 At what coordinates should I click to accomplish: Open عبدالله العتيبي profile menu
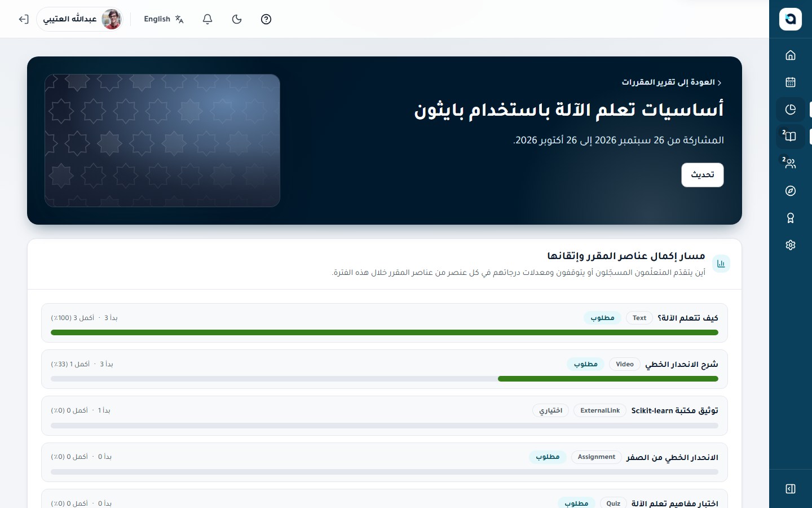81,19
